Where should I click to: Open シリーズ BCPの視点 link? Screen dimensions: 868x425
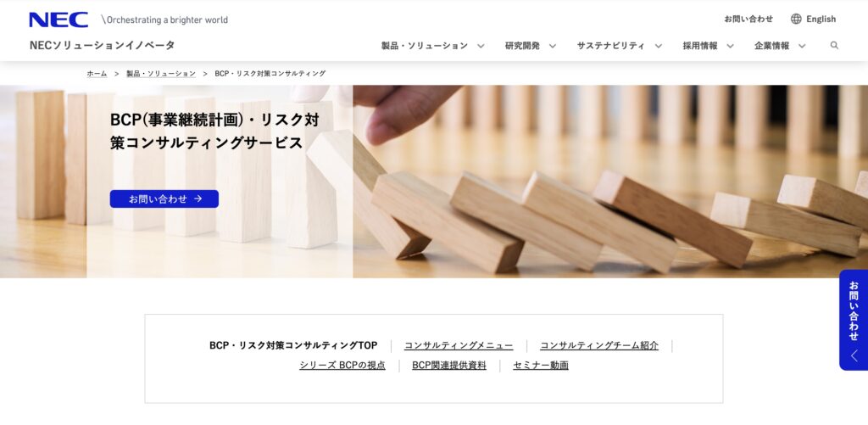(342, 365)
